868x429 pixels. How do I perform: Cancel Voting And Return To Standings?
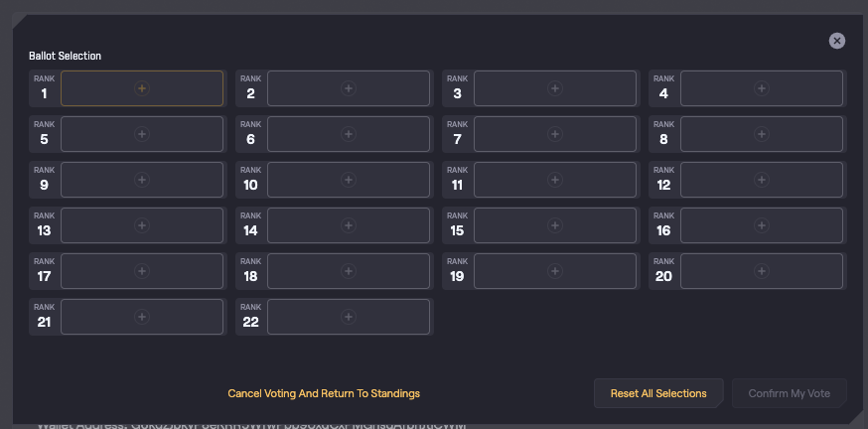pyautogui.click(x=324, y=393)
